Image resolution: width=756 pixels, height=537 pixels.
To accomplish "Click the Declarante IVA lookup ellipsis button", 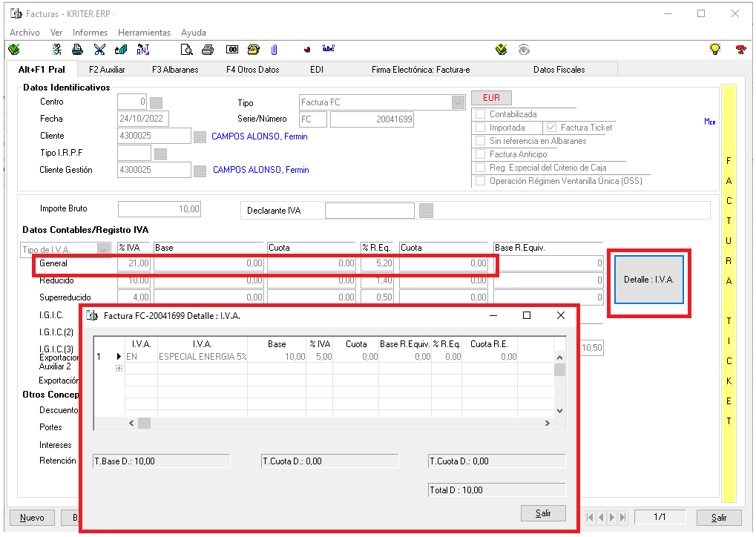I will [426, 211].
